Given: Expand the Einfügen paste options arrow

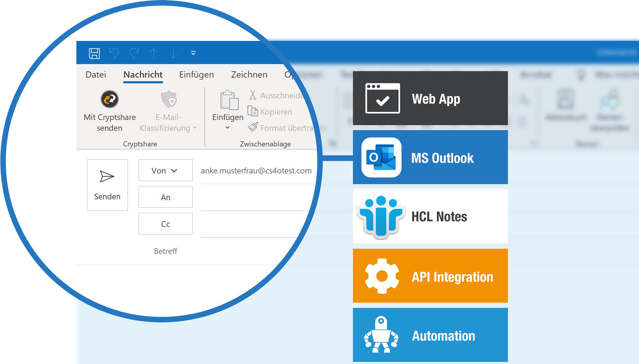Looking at the screenshot, I should click(227, 128).
